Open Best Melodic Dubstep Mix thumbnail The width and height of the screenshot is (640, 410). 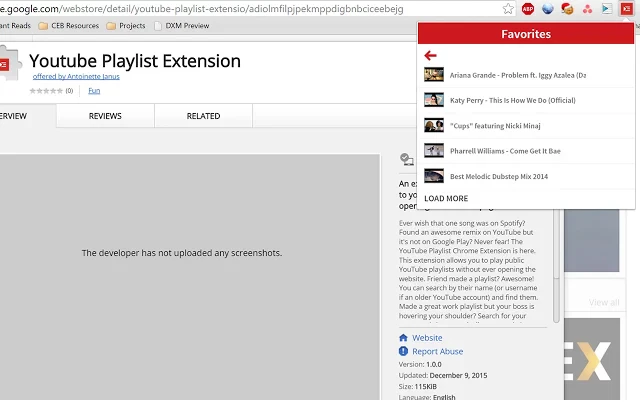coord(434,176)
